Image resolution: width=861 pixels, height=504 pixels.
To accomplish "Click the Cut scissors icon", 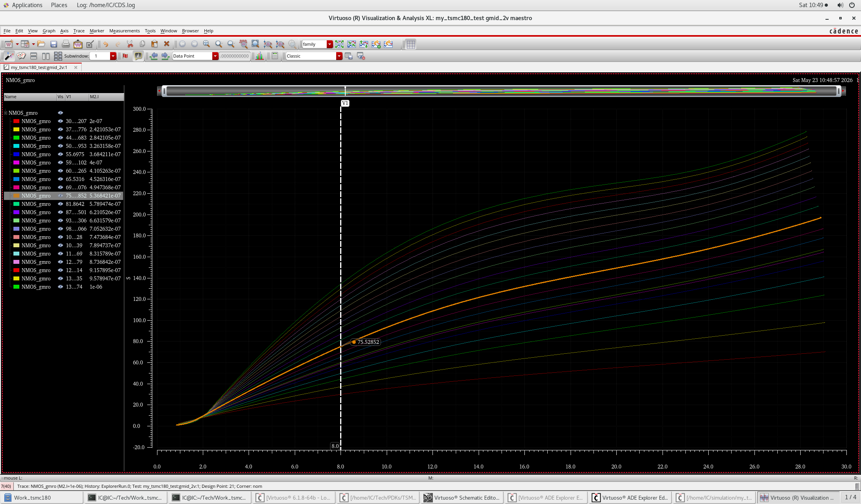I will (x=130, y=44).
